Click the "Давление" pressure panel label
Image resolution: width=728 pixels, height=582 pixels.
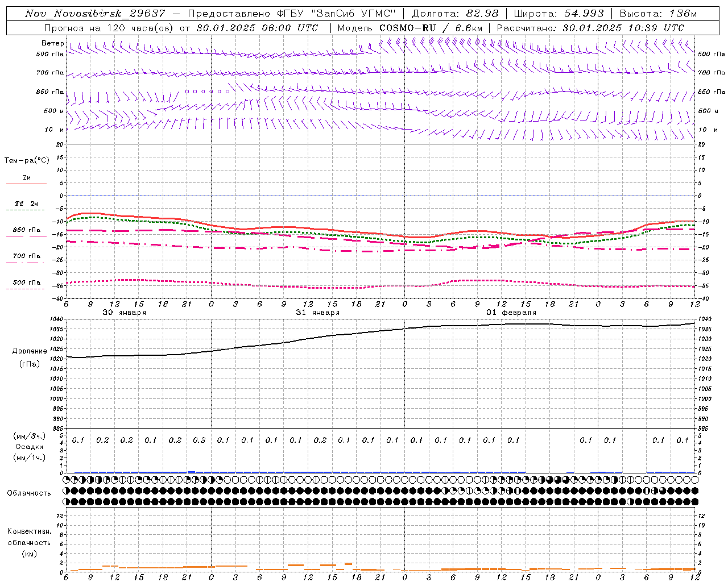tap(30, 351)
